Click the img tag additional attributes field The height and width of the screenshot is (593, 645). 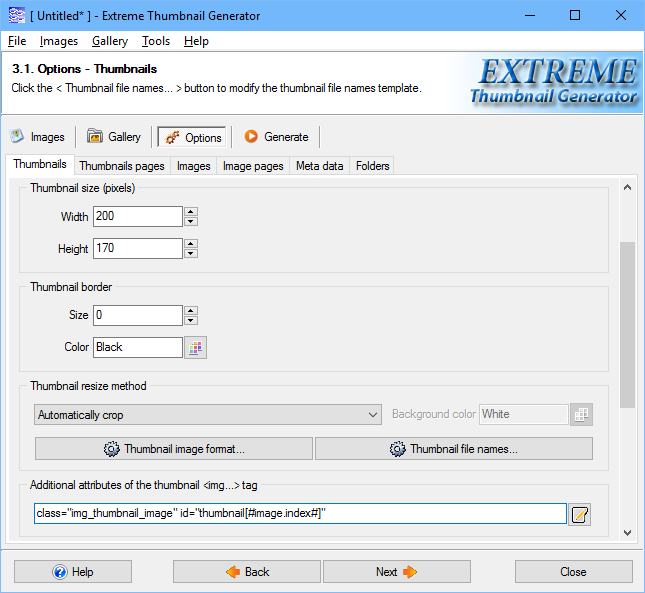pos(300,513)
